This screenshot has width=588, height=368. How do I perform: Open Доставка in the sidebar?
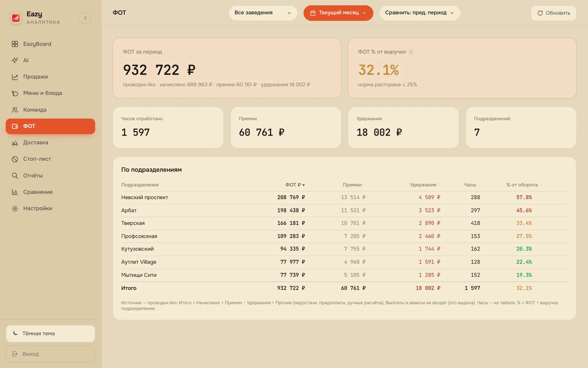coord(50,143)
